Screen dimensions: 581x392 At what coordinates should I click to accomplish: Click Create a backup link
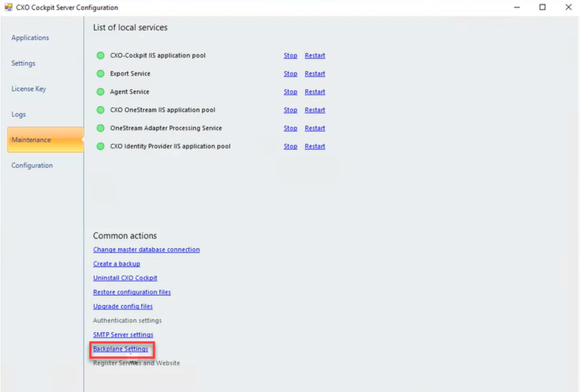point(117,264)
